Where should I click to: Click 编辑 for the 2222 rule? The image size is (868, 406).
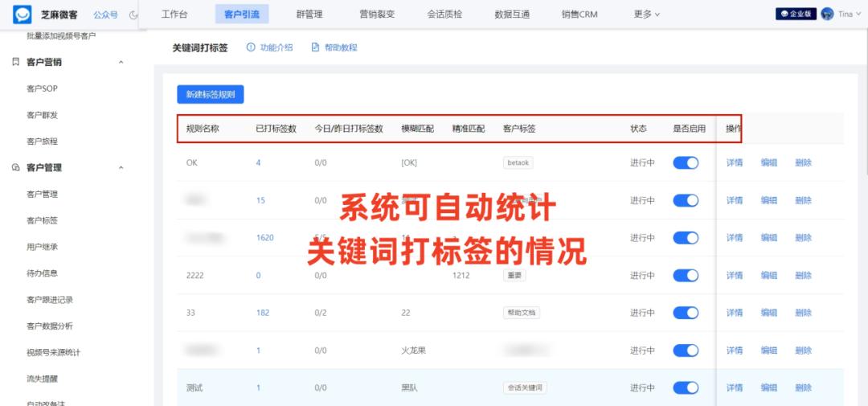(769, 275)
